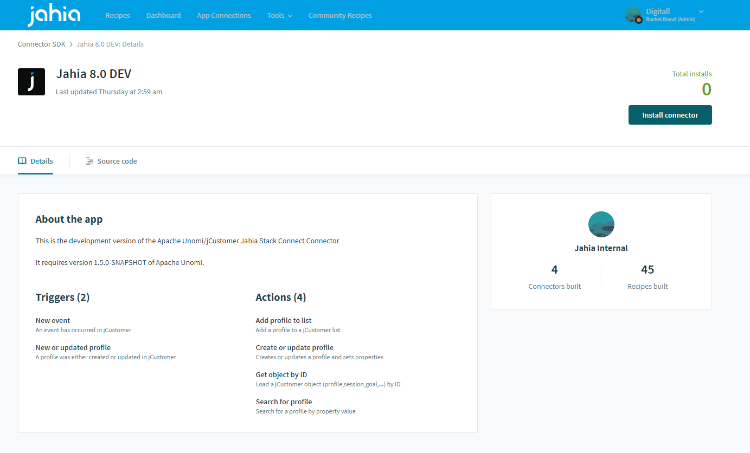Expand the Tools dropdown menu
This screenshot has height=453, width=750.
click(279, 15)
